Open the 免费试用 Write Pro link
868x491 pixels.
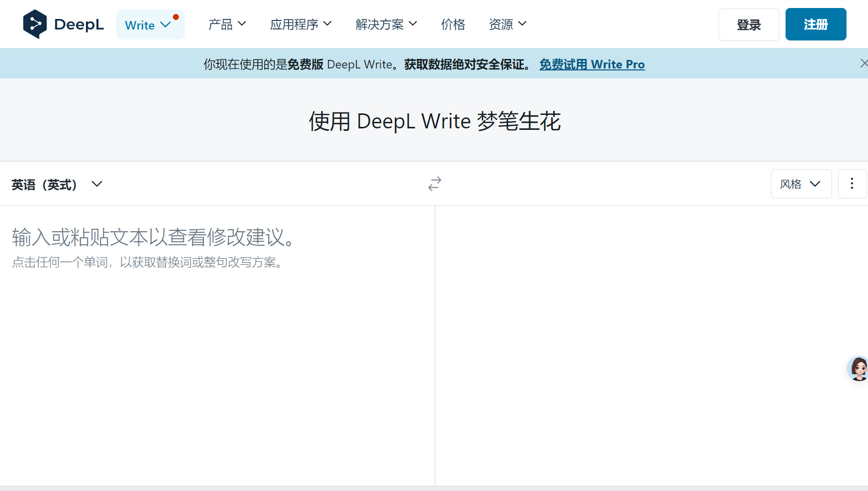pos(592,64)
